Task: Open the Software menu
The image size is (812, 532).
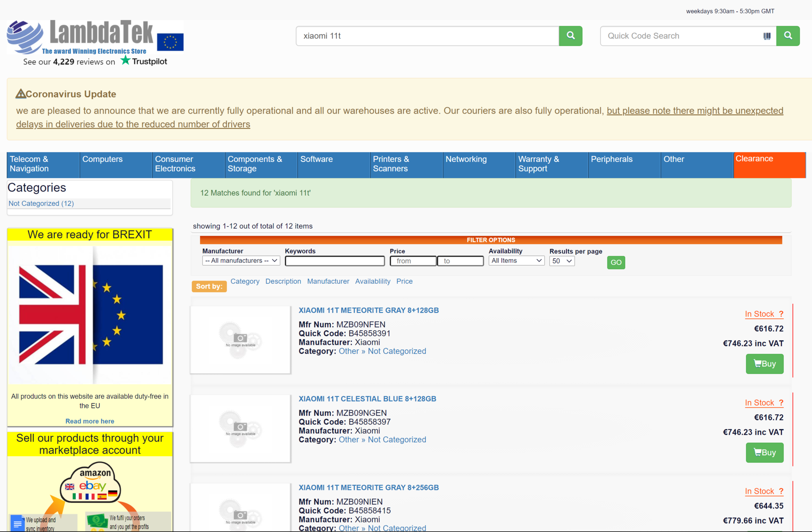Action: coord(334,165)
